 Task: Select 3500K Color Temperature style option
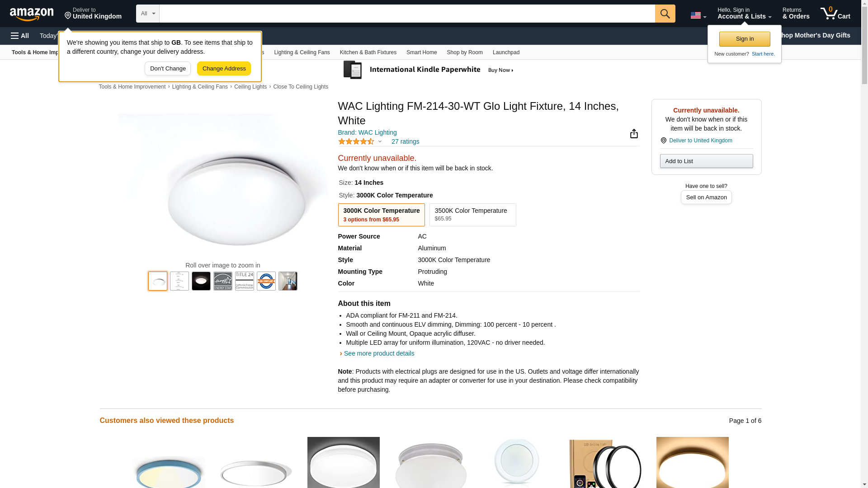(x=472, y=215)
